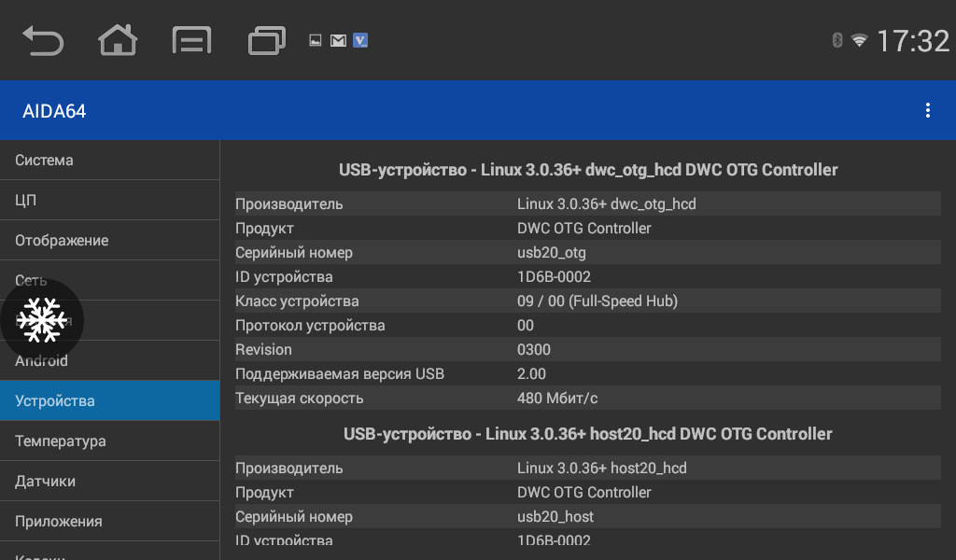956x560 pixels.
Task: Select value 09 / 00 (Full-Speed Hub)
Action: pos(597,301)
